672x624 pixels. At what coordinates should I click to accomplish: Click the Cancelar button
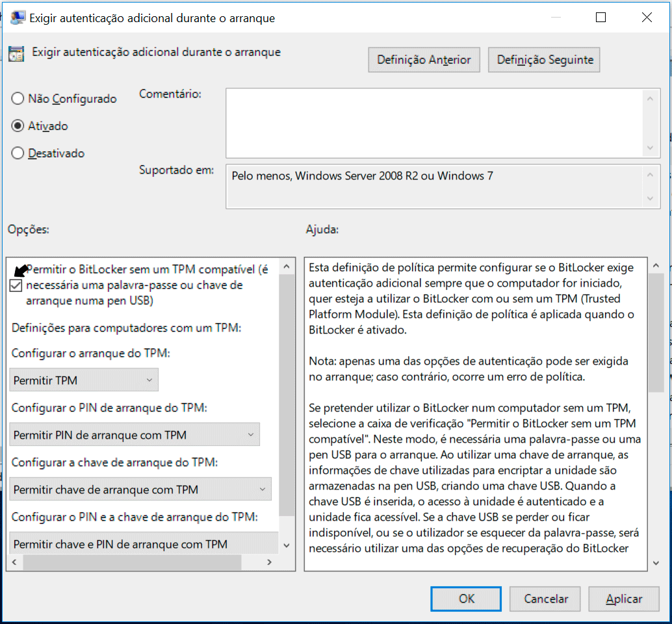tap(545, 599)
